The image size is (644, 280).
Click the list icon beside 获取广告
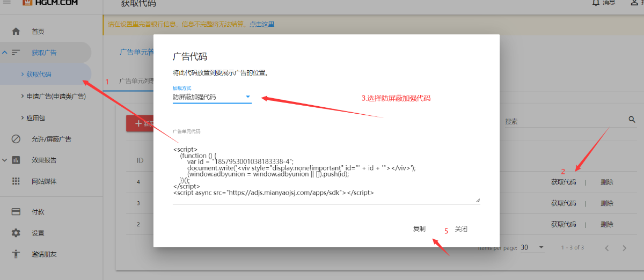click(16, 53)
